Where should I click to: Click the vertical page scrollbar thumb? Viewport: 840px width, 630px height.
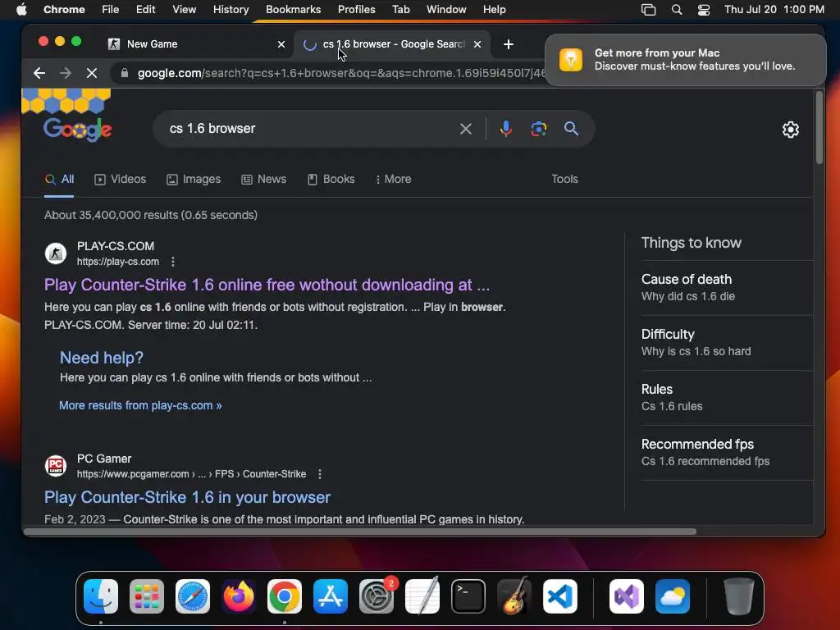(819, 129)
